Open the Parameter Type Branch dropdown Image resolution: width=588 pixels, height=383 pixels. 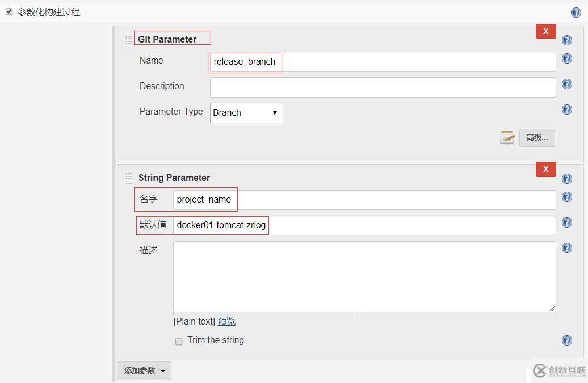[246, 112]
